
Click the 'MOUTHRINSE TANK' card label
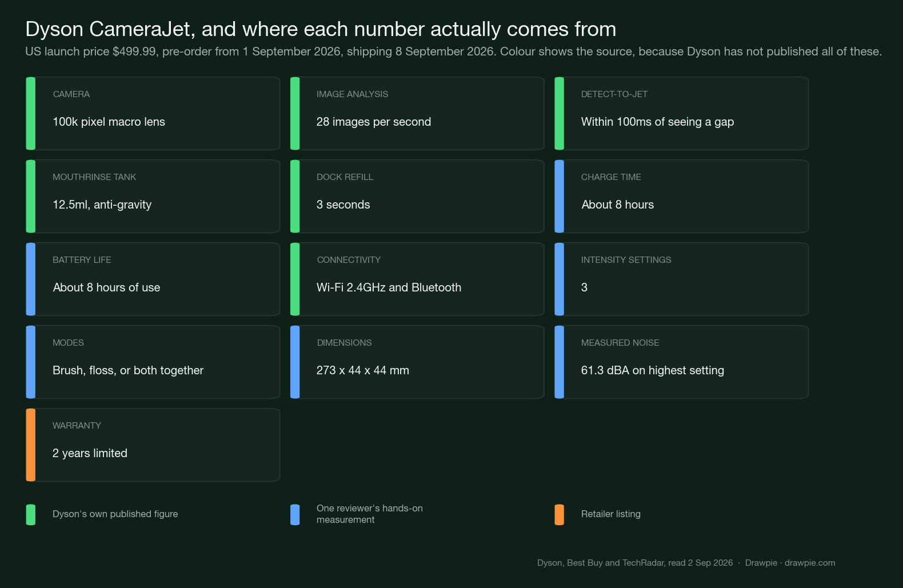94,177
